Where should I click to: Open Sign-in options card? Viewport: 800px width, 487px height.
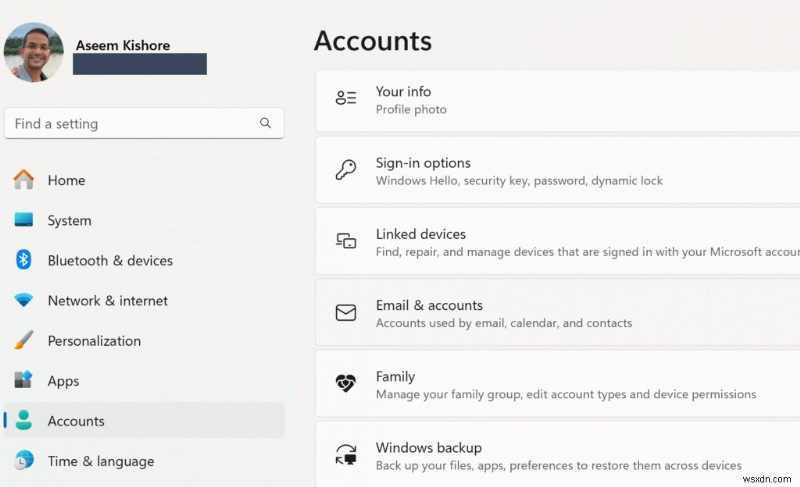pos(558,170)
